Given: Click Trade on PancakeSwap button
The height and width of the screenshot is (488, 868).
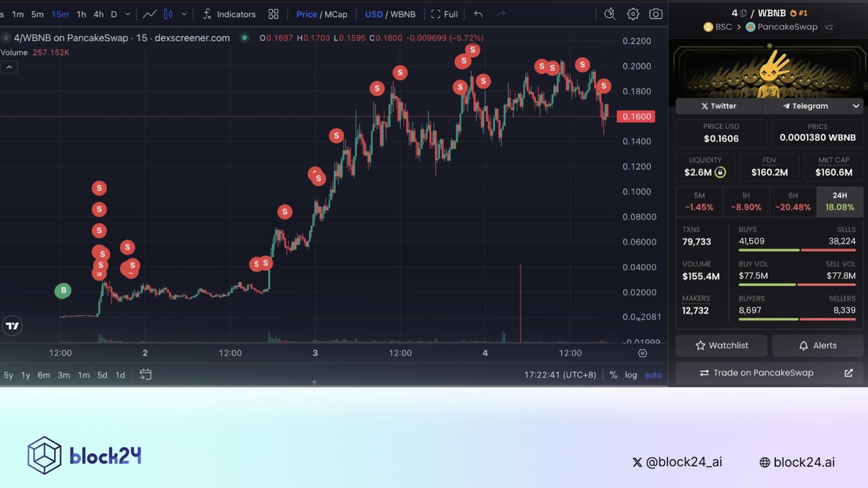Looking at the screenshot, I should [756, 373].
